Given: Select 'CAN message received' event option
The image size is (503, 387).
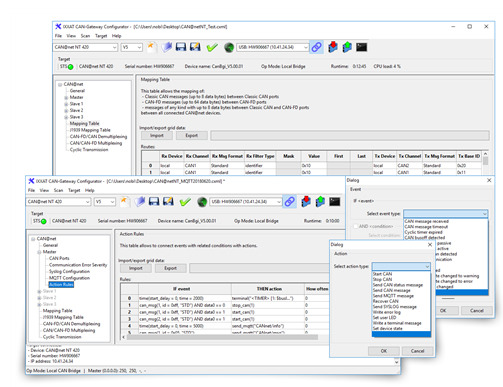Looking at the screenshot, I should (x=426, y=221).
